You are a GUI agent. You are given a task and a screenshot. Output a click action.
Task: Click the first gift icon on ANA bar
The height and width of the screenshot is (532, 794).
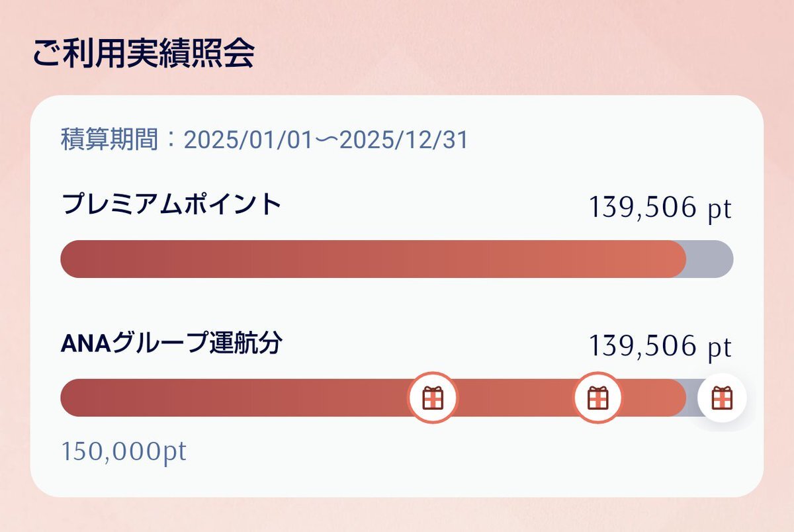pos(433,398)
